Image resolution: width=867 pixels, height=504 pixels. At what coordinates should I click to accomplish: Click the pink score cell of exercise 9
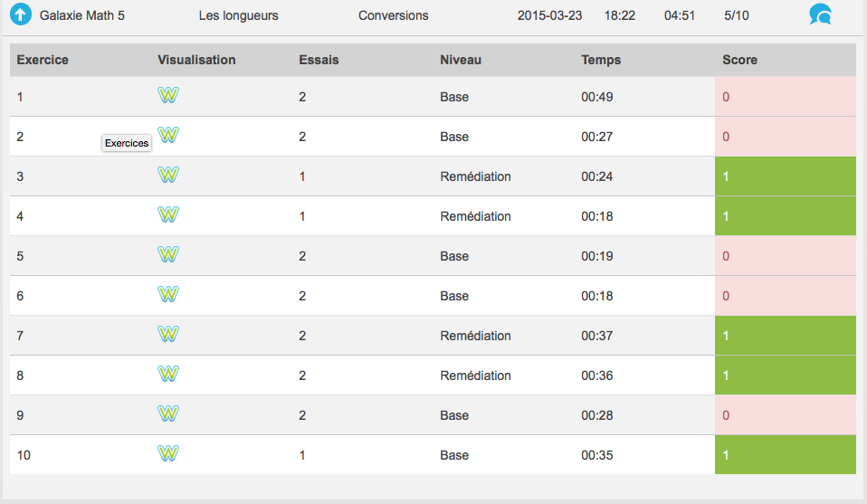point(786,415)
